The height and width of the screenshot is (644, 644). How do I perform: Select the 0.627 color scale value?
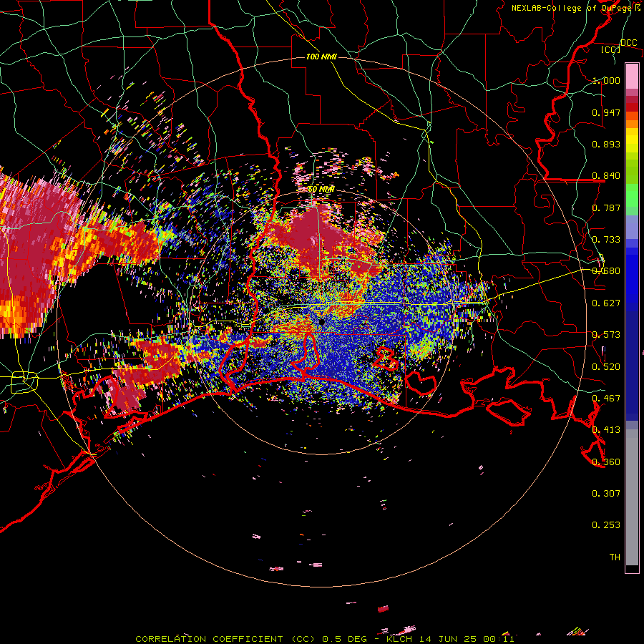pyautogui.click(x=606, y=303)
